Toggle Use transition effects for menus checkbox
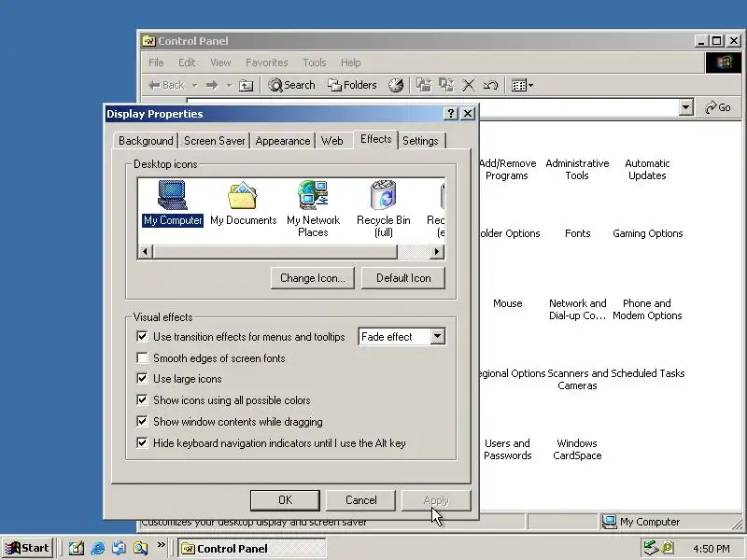 (x=142, y=337)
